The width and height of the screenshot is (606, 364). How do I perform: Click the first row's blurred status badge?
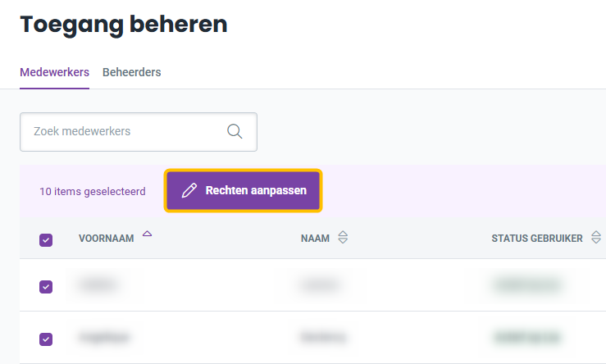pyautogui.click(x=527, y=285)
